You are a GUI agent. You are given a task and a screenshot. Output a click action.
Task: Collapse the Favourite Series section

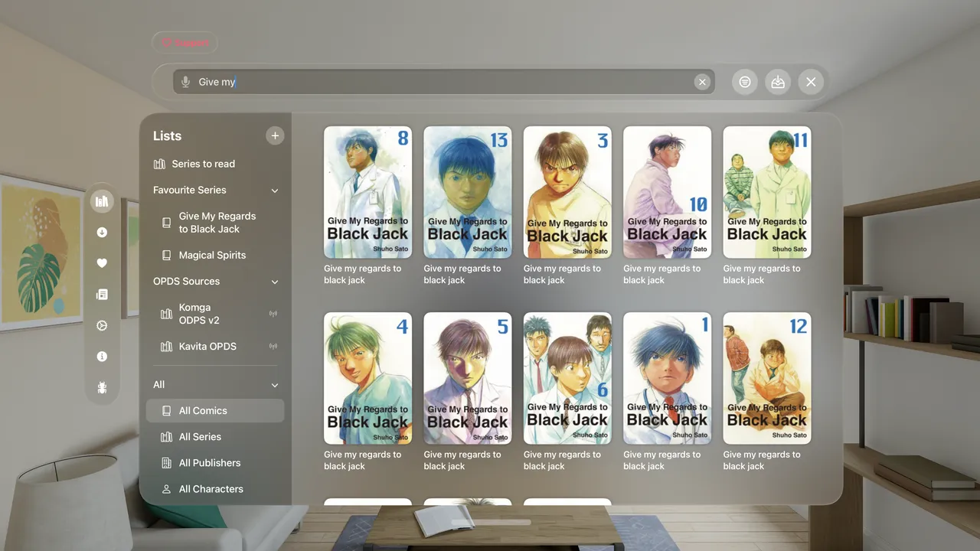click(x=275, y=191)
